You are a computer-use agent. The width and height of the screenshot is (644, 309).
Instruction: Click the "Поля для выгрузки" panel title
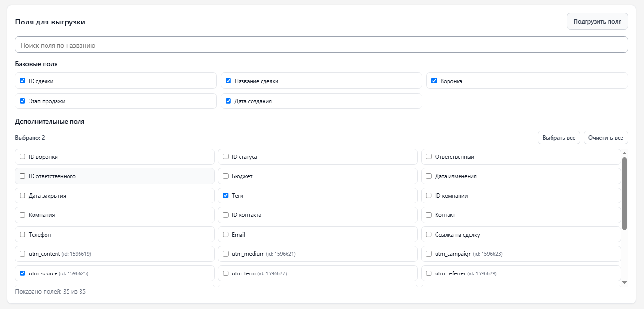(x=50, y=22)
